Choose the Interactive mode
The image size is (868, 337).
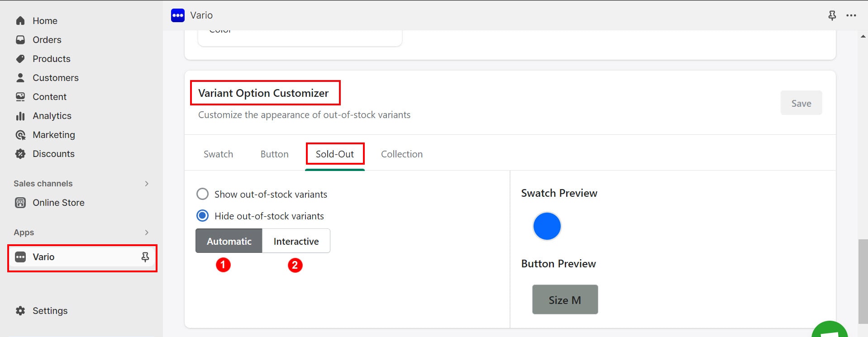tap(296, 241)
